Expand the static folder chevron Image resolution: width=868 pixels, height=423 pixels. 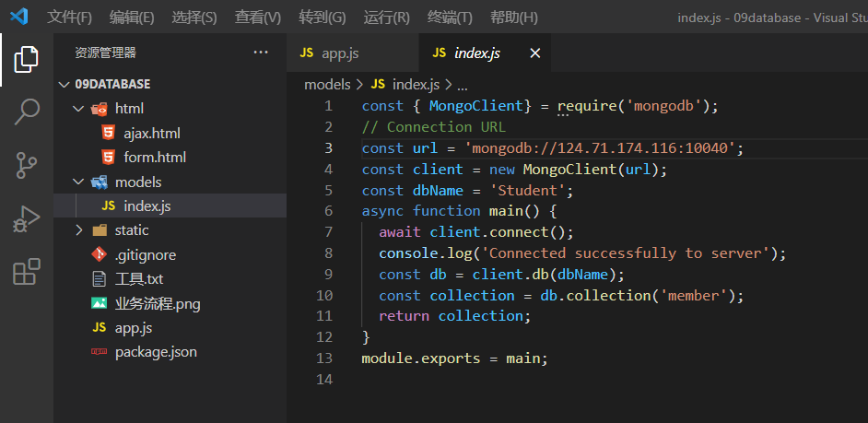click(78, 230)
